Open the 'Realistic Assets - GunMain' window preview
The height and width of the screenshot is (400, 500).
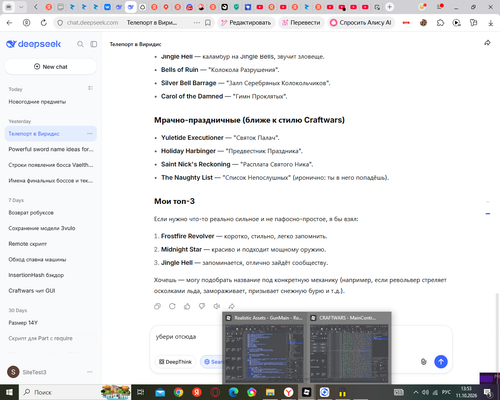click(265, 348)
